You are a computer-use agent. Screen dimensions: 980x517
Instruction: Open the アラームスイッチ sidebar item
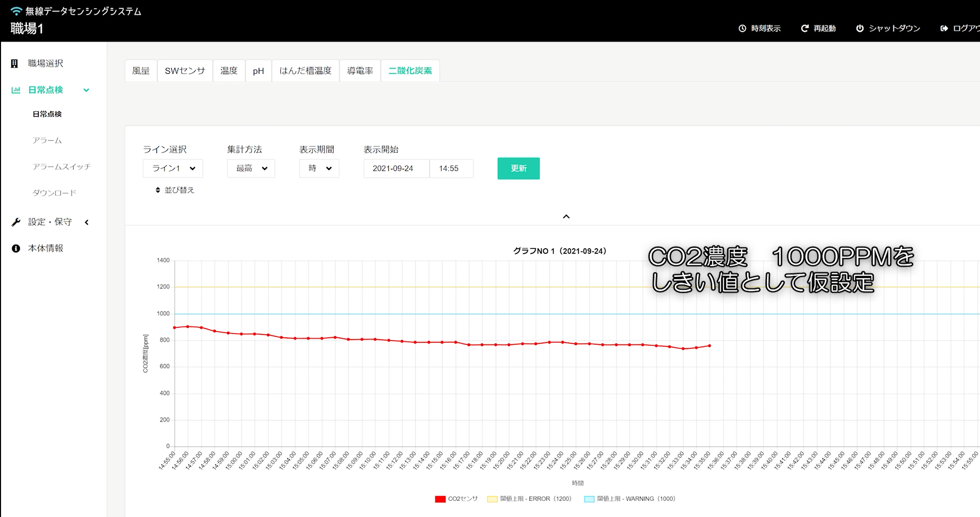(x=62, y=167)
